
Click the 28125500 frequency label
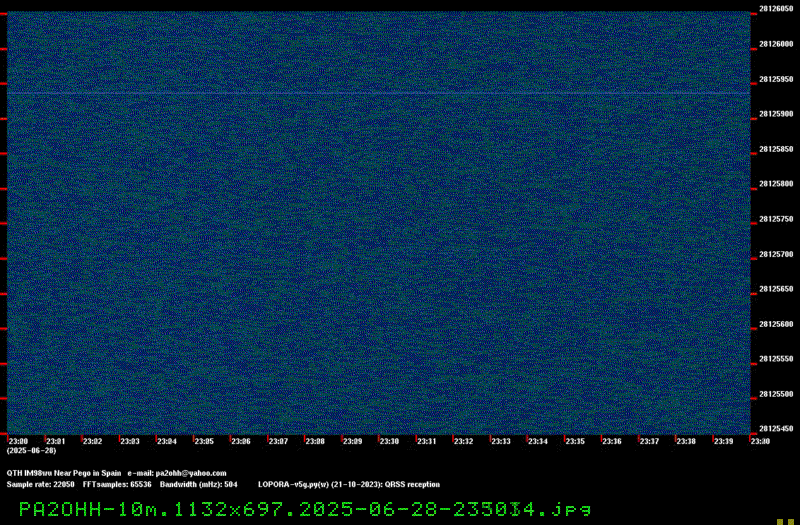776,394
